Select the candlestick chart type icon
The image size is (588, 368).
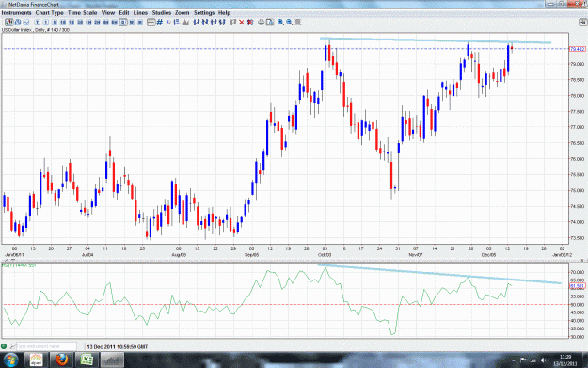click(9, 23)
